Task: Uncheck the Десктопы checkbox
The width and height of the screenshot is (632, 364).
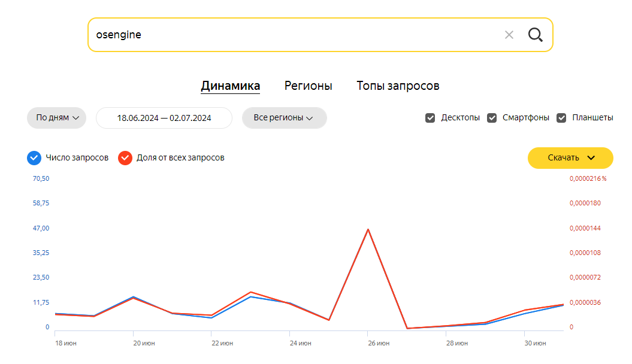Action: click(430, 118)
